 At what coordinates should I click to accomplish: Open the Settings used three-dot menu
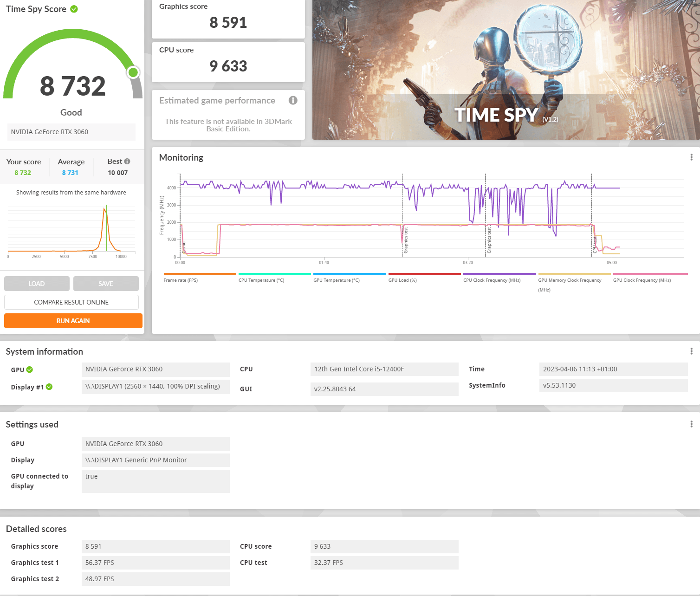pyautogui.click(x=691, y=424)
